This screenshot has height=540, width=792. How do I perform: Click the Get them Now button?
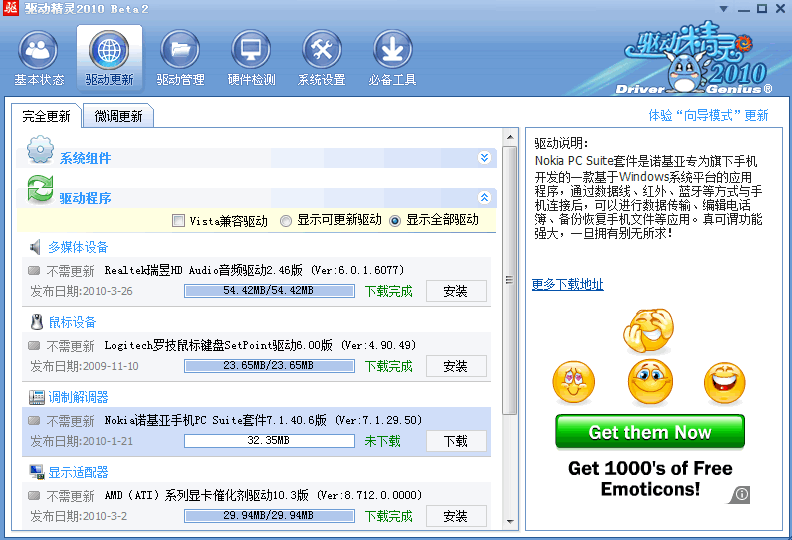pos(650,432)
